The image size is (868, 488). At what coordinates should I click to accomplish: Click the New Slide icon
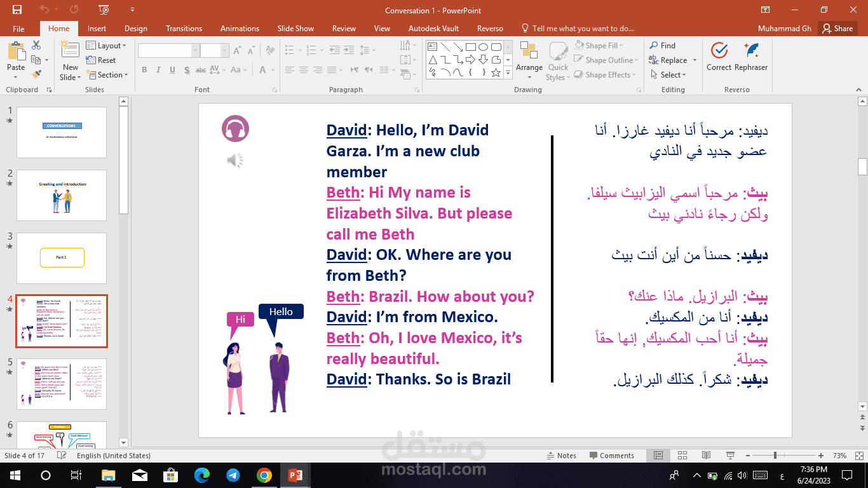point(71,50)
